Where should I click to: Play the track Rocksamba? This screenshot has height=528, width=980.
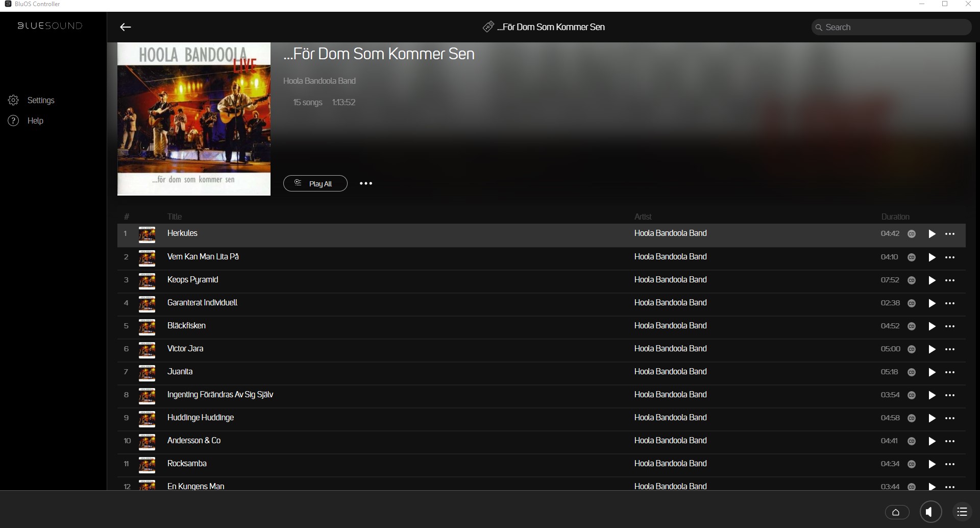[932, 464]
